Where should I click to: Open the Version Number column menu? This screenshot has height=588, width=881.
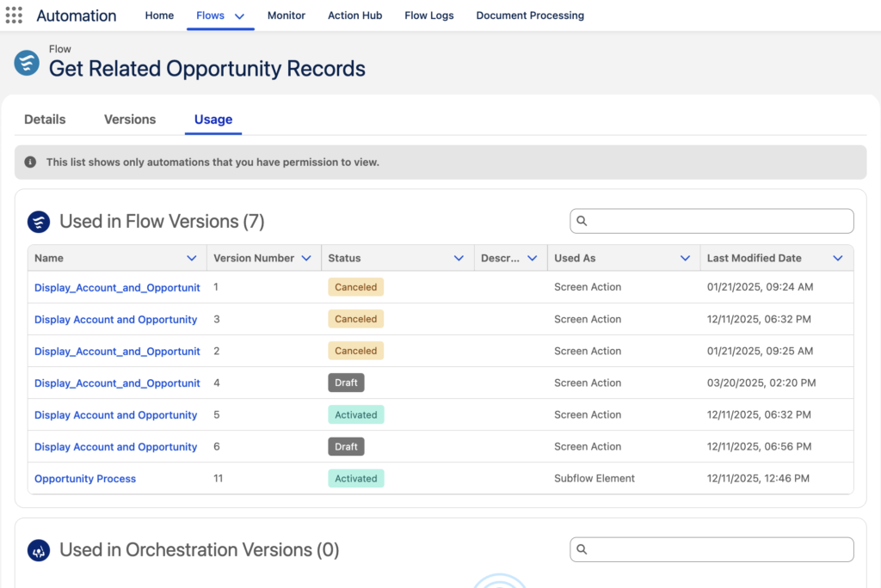click(x=306, y=258)
